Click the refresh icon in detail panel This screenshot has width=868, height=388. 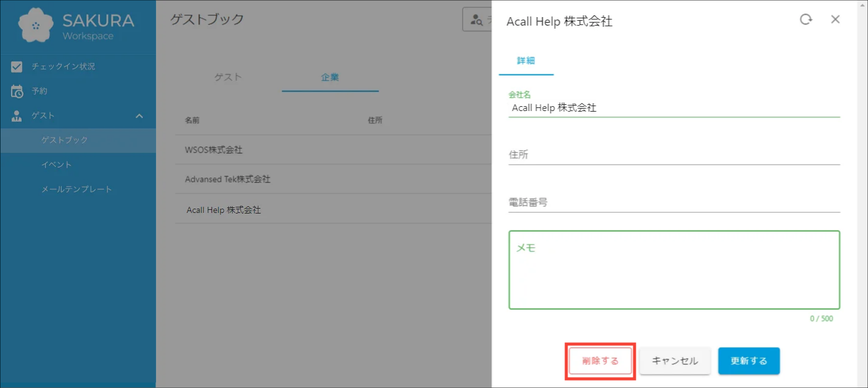pyautogui.click(x=806, y=20)
